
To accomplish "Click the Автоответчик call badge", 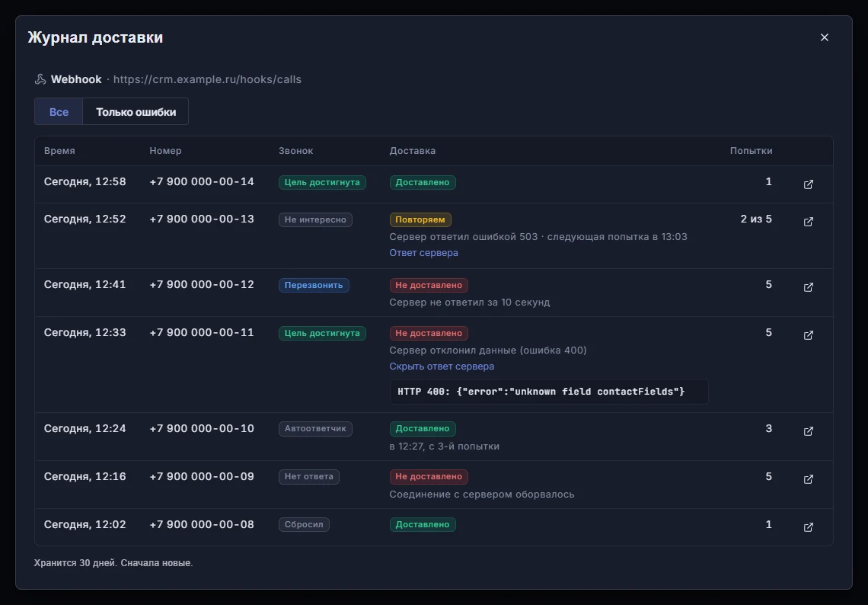I will click(x=315, y=429).
